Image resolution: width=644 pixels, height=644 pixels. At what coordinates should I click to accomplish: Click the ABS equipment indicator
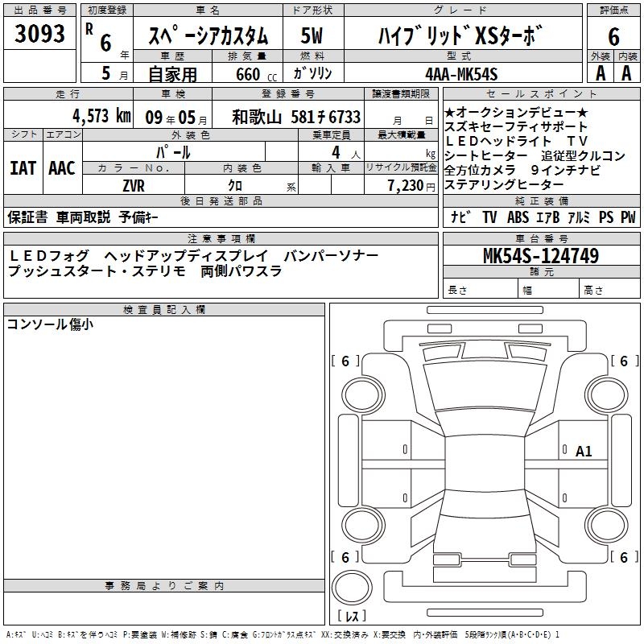click(518, 217)
